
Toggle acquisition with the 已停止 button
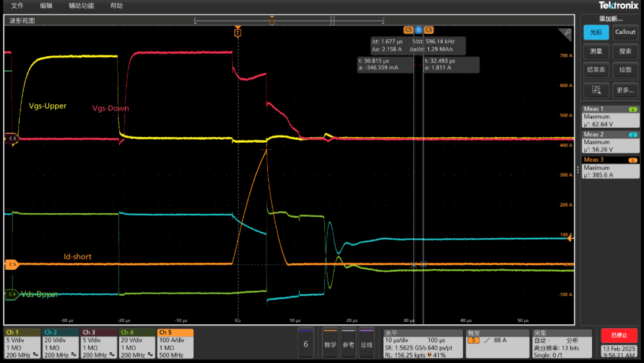(618, 336)
